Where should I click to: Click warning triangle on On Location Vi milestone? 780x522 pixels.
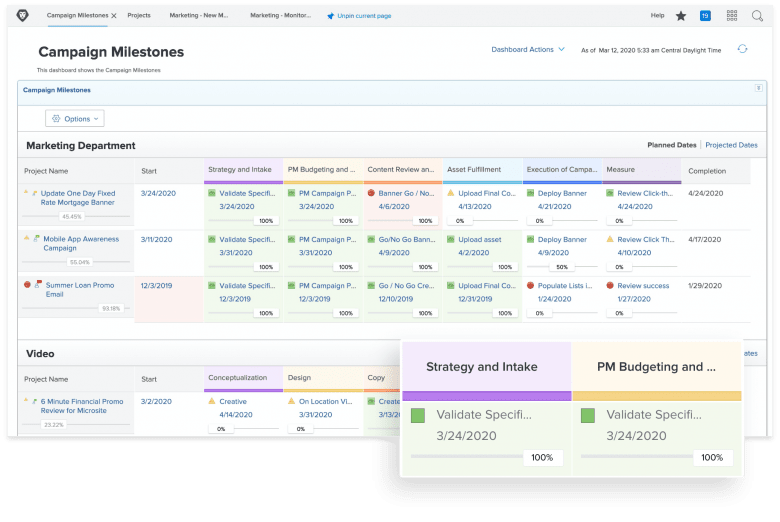(292, 401)
